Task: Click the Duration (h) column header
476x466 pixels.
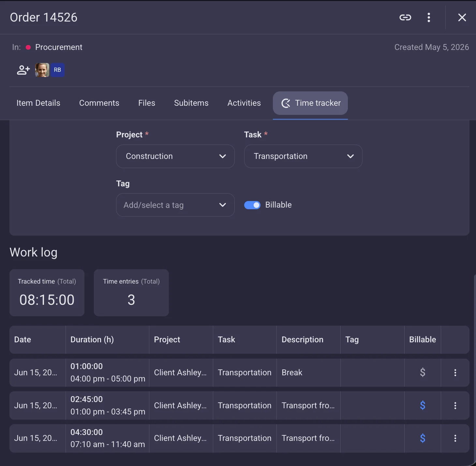Action: click(x=107, y=340)
